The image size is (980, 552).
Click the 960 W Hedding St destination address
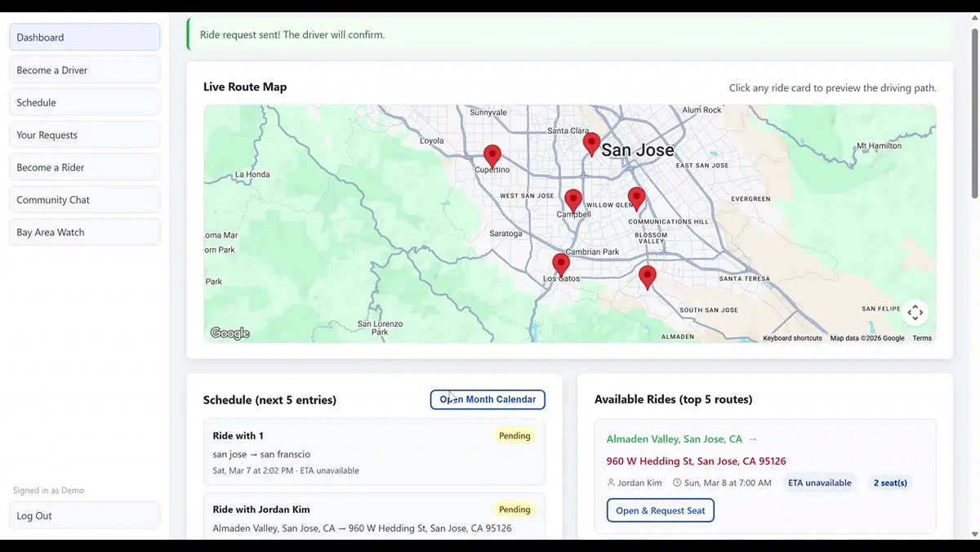point(696,461)
